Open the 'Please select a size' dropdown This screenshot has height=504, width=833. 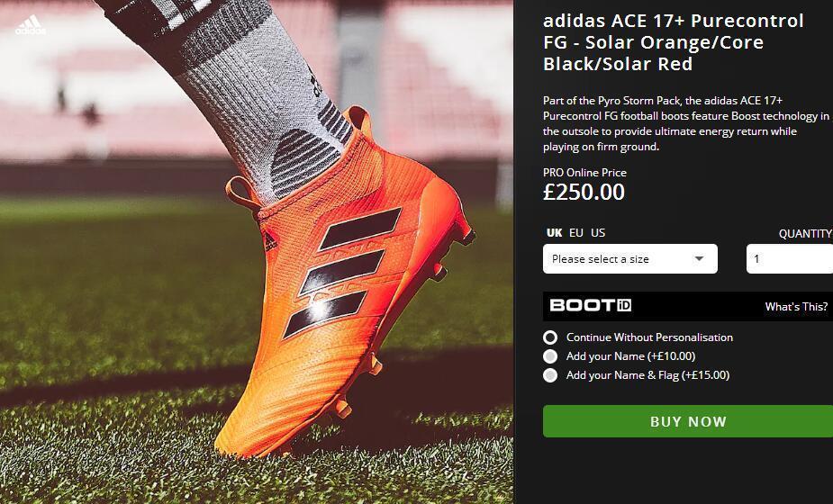[629, 259]
